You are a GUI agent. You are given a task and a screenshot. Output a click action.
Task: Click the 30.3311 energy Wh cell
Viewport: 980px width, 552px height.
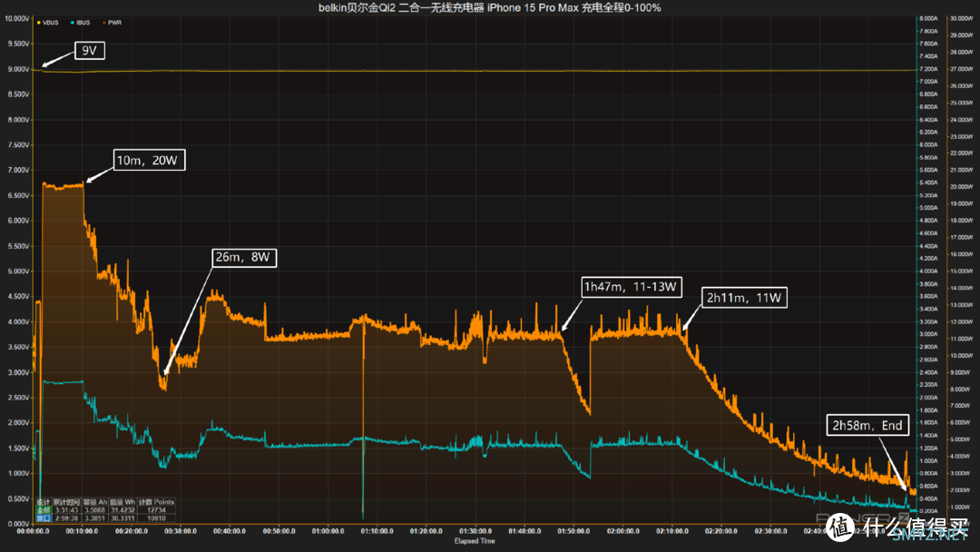122,517
